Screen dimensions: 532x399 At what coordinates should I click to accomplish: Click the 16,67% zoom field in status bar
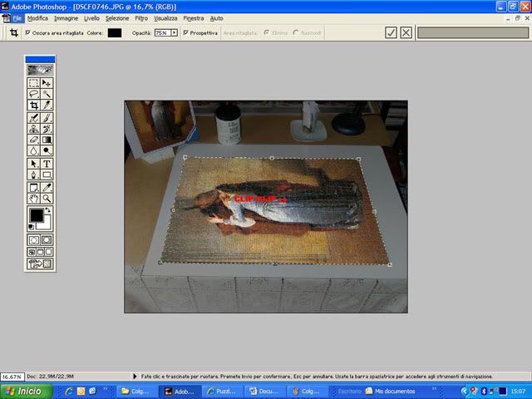click(12, 377)
